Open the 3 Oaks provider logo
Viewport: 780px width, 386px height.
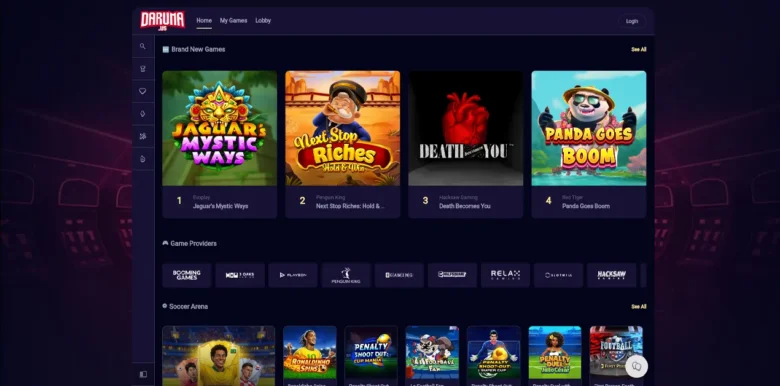(x=240, y=275)
